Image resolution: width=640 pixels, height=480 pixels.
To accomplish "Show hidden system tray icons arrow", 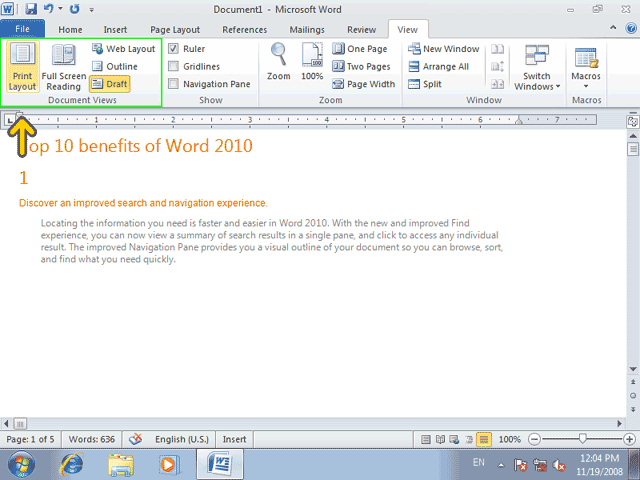I will (x=501, y=465).
